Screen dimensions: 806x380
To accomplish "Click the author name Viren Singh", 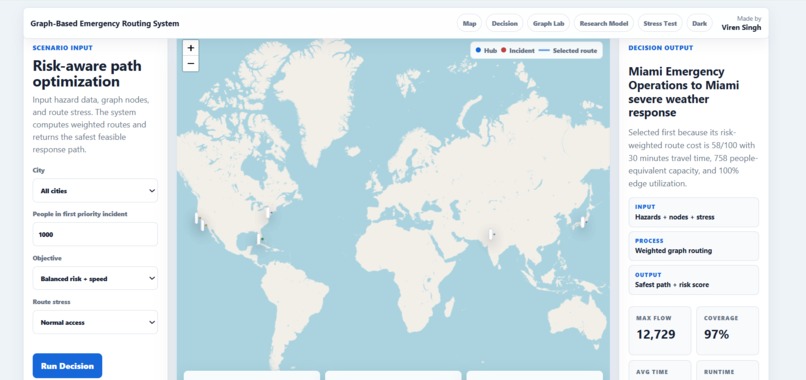I will (741, 28).
